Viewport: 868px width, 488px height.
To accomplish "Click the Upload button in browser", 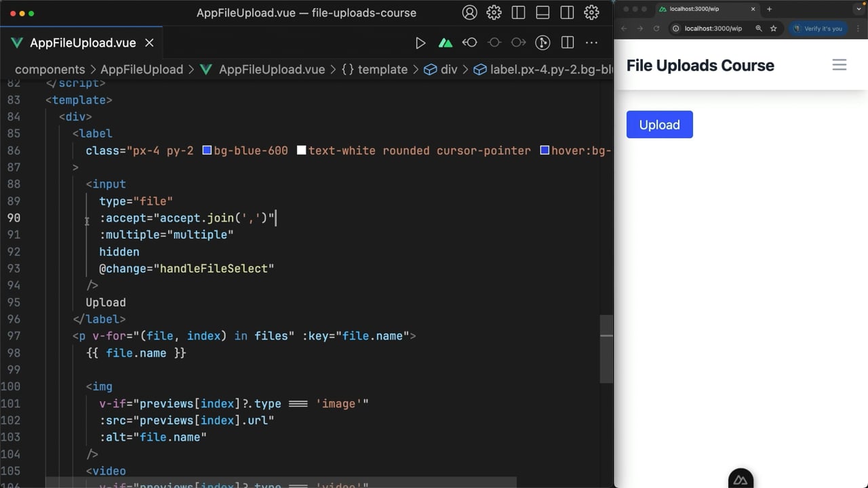I will pos(660,125).
